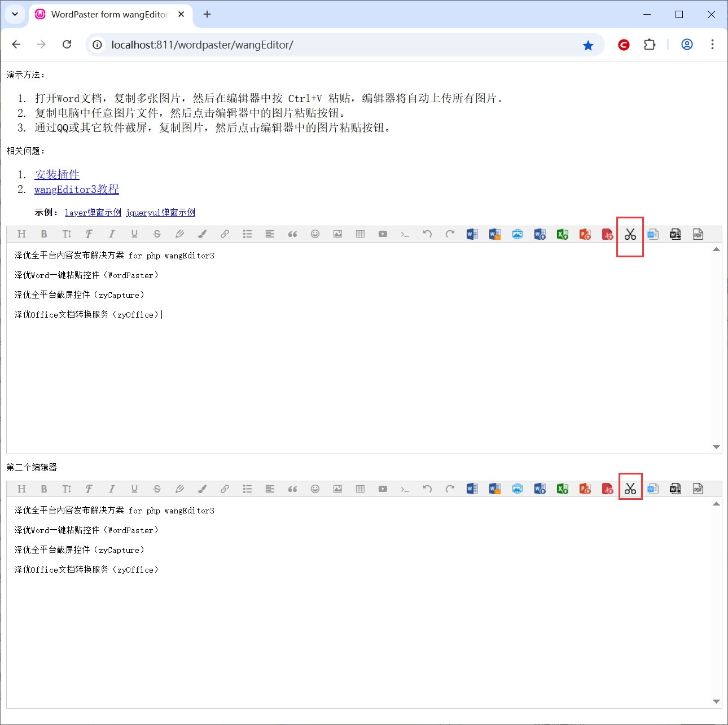The image size is (728, 725).
Task: Open the wangEditor3教程 link
Action: (x=77, y=190)
